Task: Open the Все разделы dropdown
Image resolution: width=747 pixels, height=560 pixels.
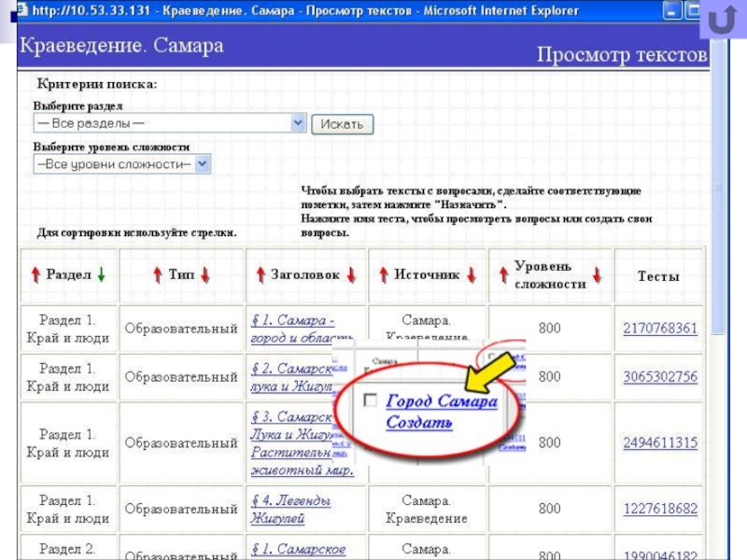Action: (298, 122)
